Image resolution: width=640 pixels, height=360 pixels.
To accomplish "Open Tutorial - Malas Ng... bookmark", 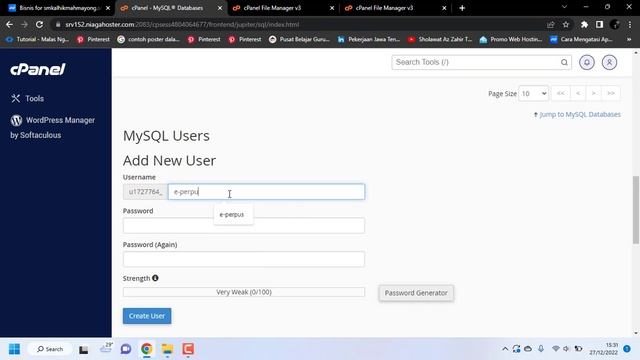I will [38, 39].
